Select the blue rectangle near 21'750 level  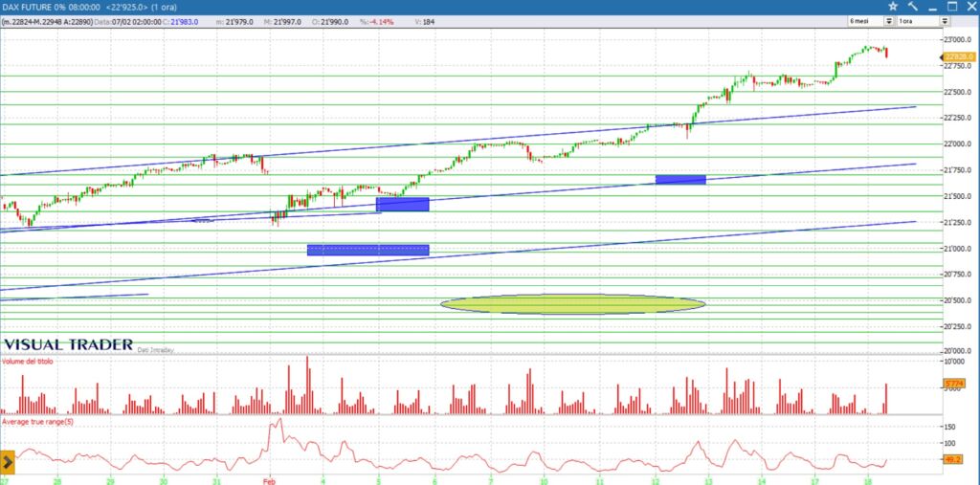(x=680, y=180)
